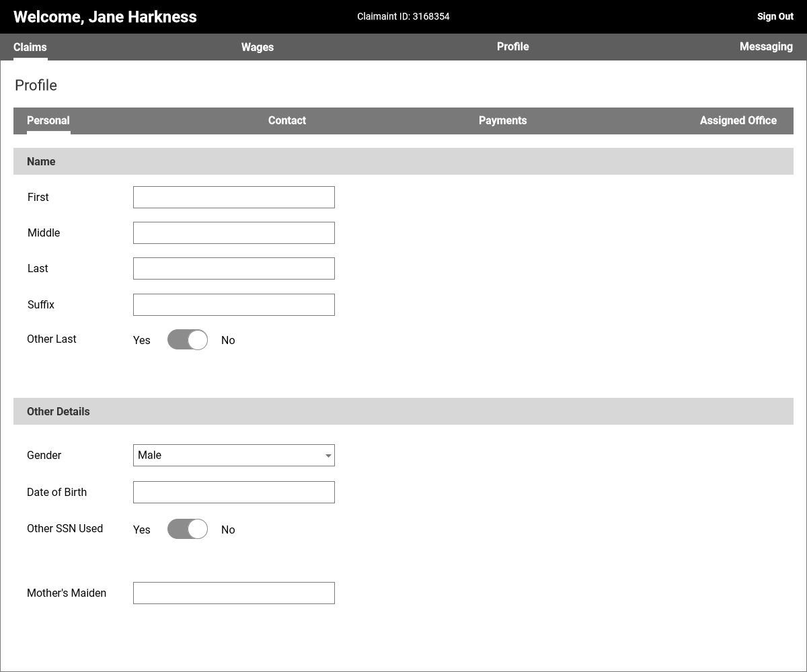Open the Payments sub-tab
The height and width of the screenshot is (672, 807).
tap(502, 121)
